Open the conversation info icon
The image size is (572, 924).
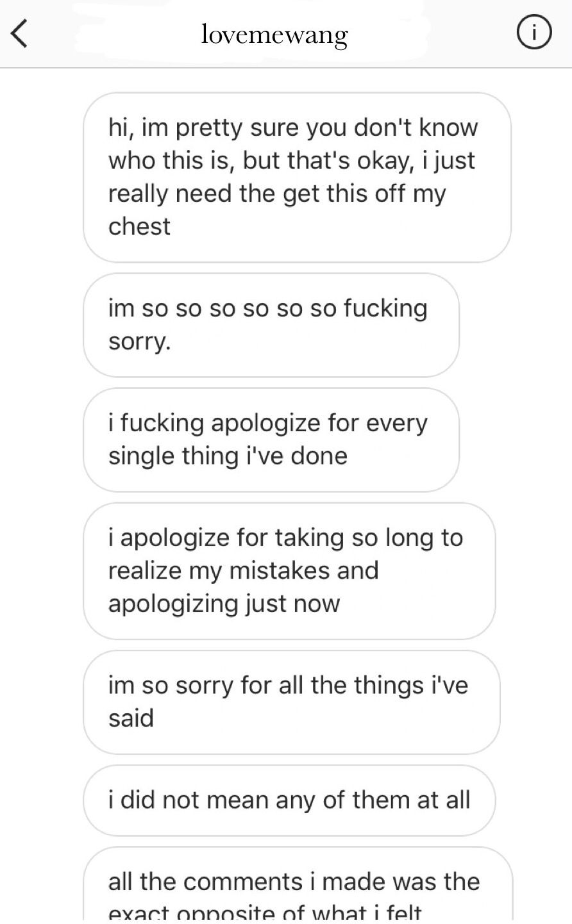click(533, 34)
